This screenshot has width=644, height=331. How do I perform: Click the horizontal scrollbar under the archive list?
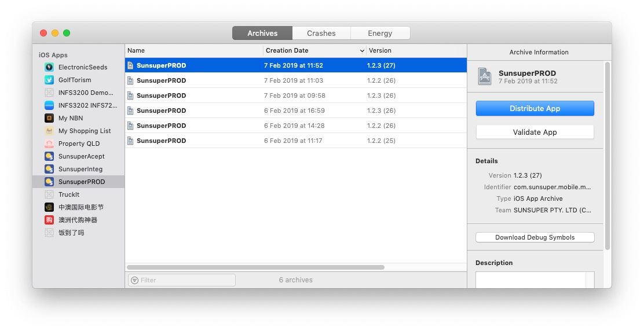(x=255, y=267)
